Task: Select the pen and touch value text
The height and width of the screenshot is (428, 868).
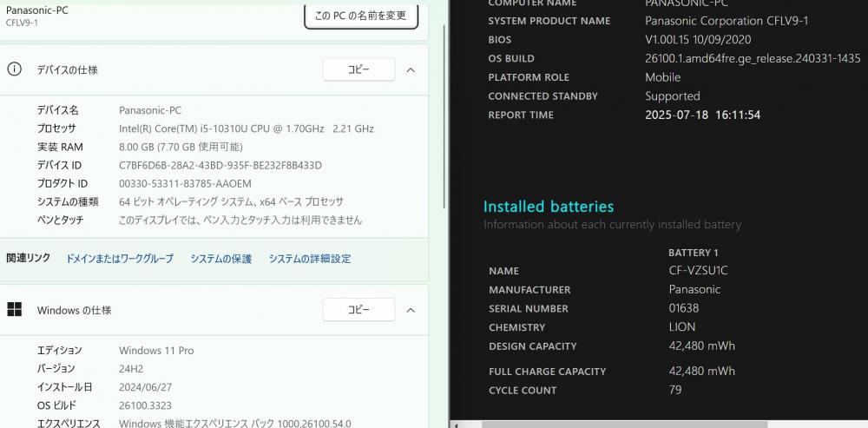Action: [240, 221]
